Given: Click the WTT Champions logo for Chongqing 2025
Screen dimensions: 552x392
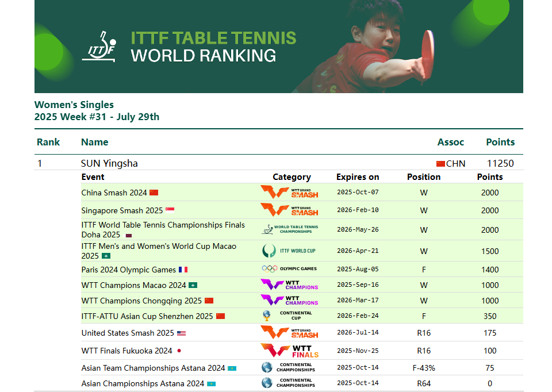Looking at the screenshot, I should click(x=289, y=300).
